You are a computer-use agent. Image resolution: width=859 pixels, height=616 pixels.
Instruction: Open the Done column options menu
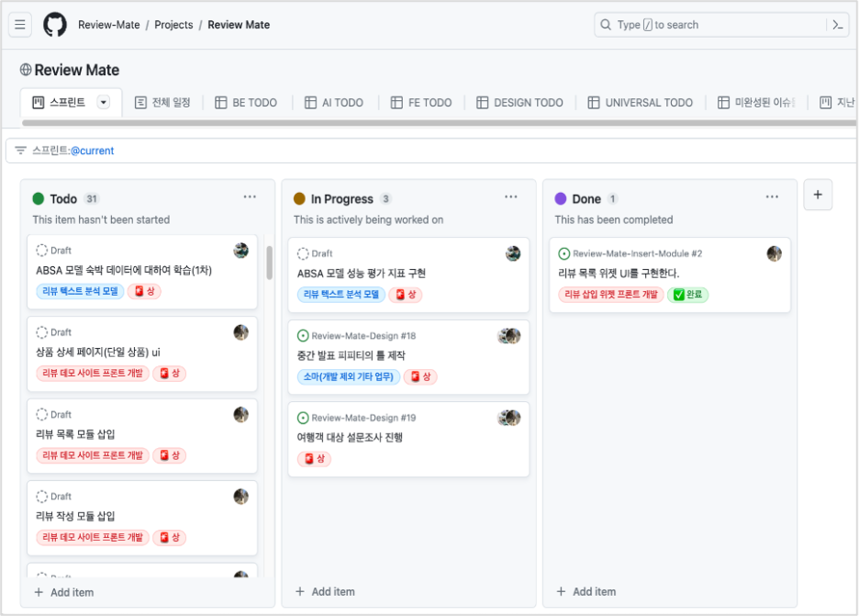coord(772,197)
